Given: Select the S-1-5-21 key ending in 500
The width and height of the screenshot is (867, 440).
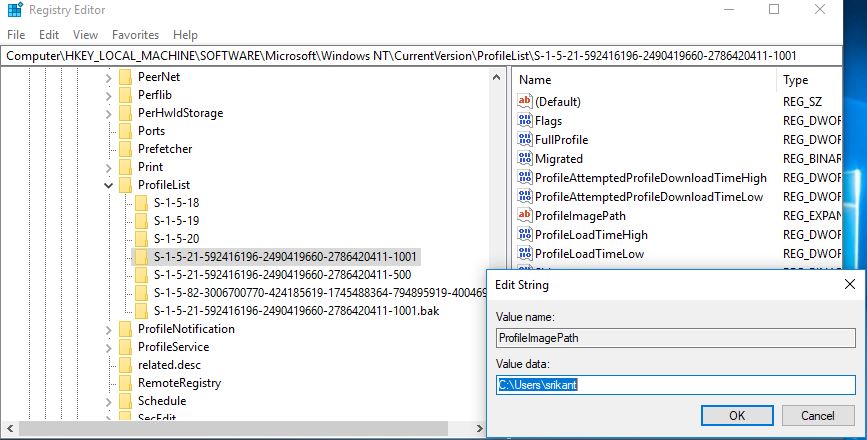Looking at the screenshot, I should pyautogui.click(x=282, y=275).
